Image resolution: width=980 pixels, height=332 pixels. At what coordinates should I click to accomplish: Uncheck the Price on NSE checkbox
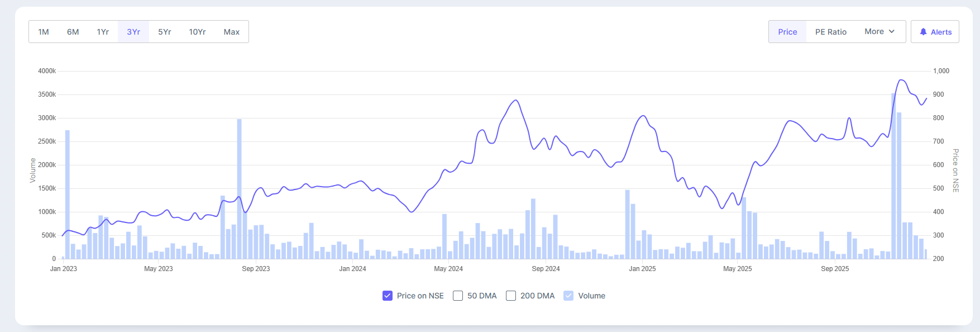tap(388, 296)
